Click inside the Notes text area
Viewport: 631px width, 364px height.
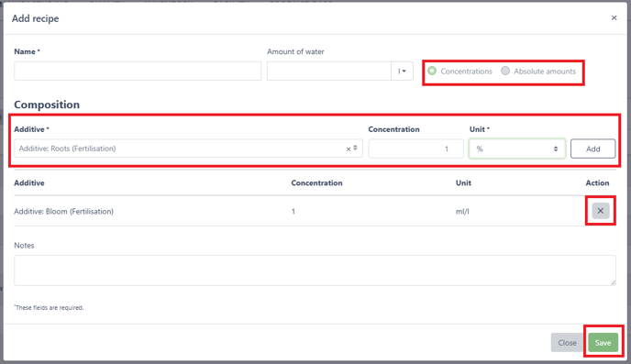click(315, 270)
